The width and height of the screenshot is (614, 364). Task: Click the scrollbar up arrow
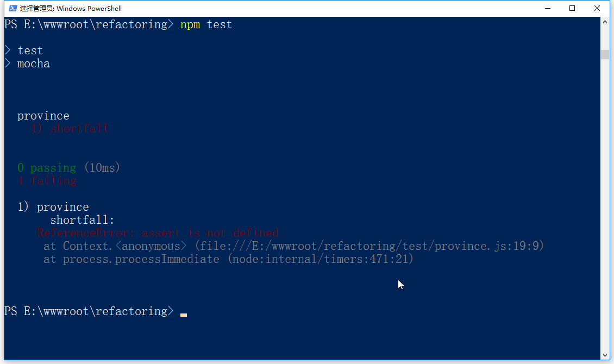coord(605,21)
